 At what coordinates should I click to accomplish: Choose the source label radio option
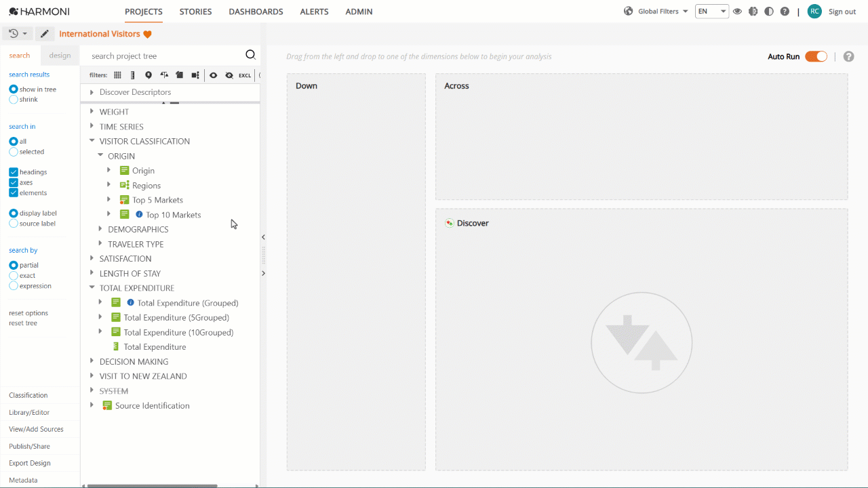click(14, 224)
